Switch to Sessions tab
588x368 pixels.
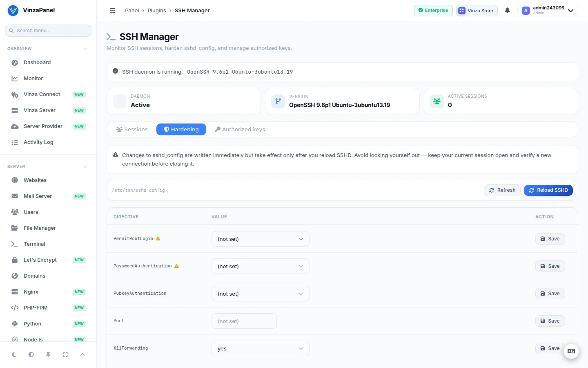coord(132,129)
